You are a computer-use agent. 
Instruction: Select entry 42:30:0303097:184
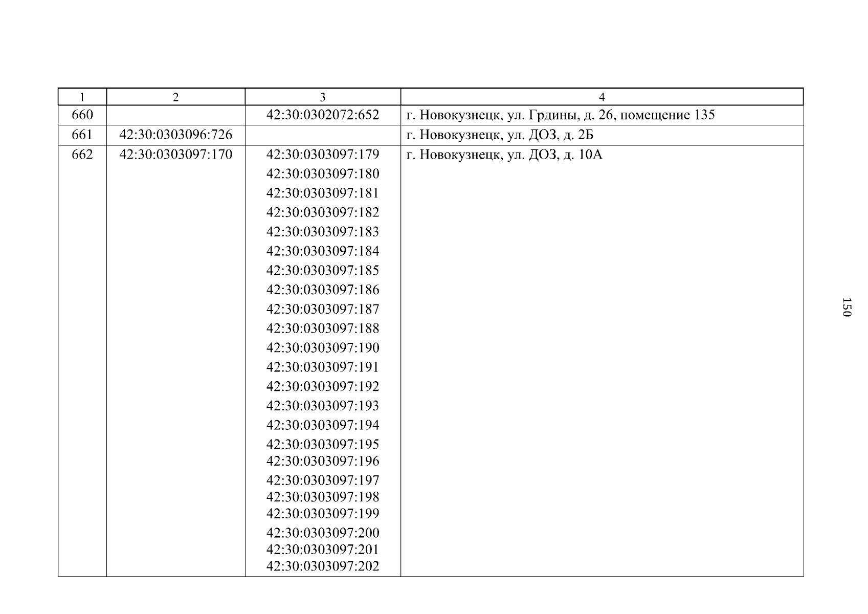(x=323, y=251)
